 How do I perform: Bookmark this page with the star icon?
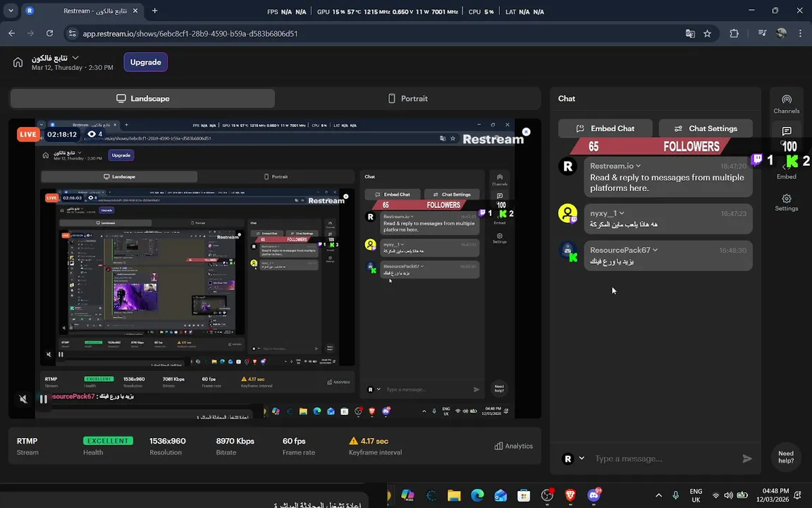click(708, 34)
